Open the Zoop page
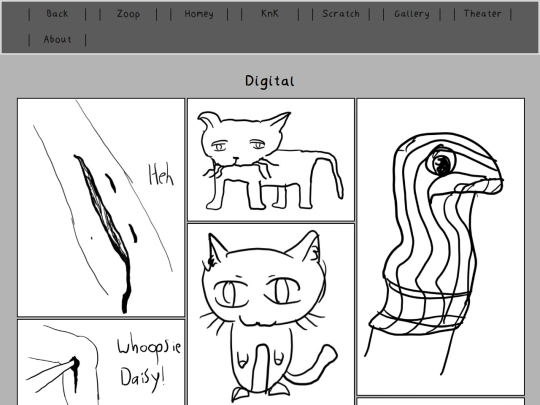The image size is (540, 405). 128,14
